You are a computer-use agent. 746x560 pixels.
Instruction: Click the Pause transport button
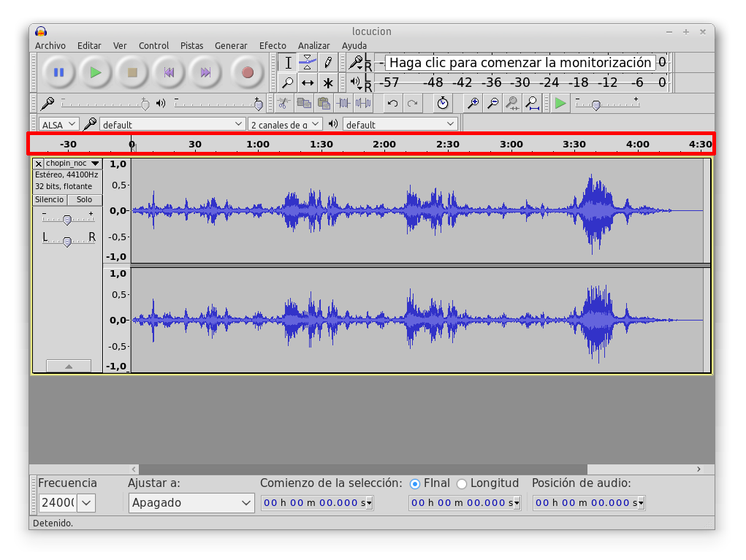(x=59, y=73)
